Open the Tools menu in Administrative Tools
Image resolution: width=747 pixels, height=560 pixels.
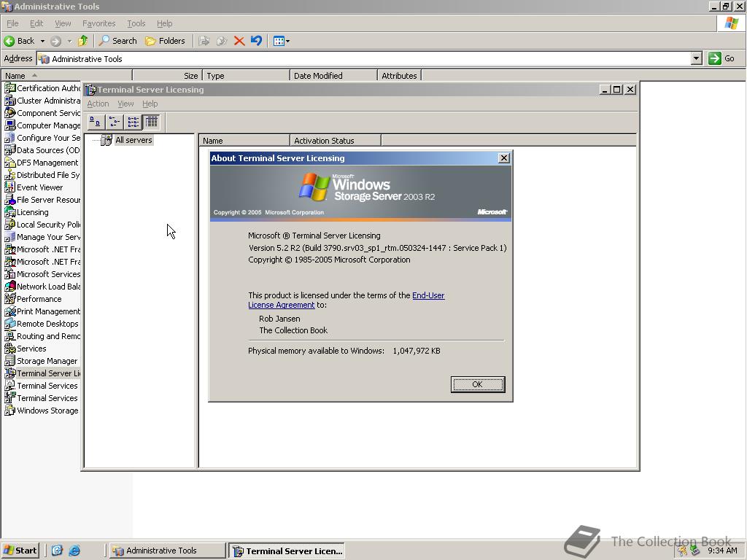point(136,23)
